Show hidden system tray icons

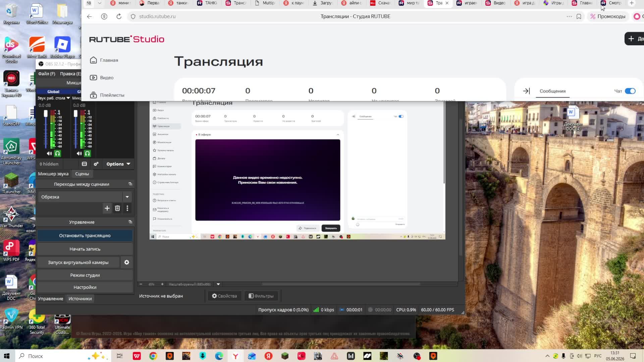tap(547, 356)
